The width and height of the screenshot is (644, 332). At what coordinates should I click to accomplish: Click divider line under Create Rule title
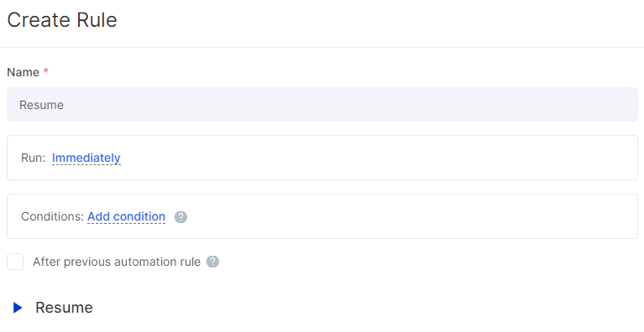322,47
